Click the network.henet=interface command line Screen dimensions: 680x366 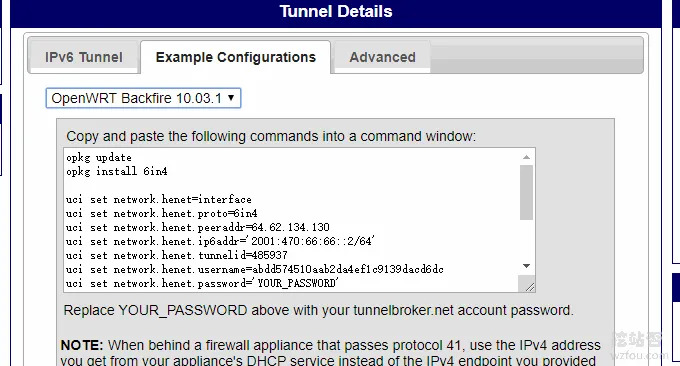click(159, 199)
